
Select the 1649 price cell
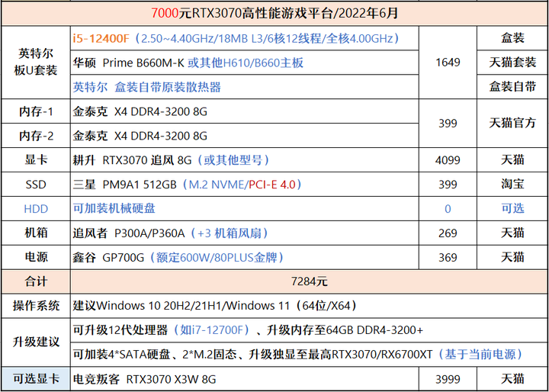(448, 63)
